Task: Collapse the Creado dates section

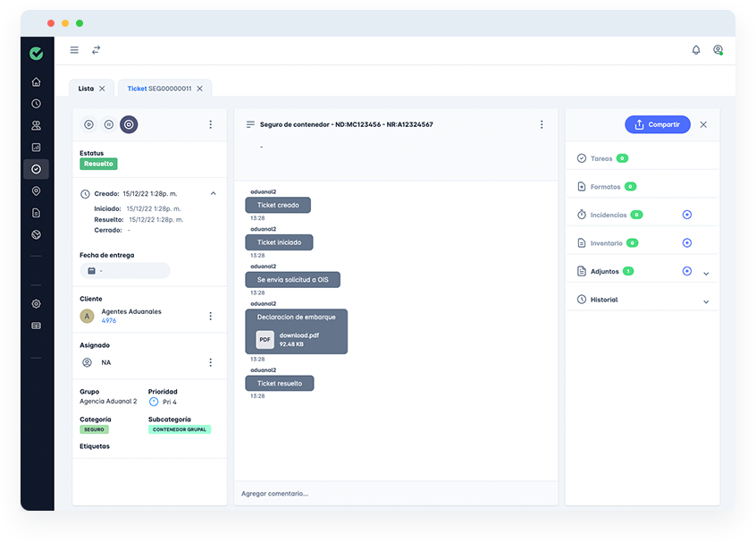Action: pos(213,193)
